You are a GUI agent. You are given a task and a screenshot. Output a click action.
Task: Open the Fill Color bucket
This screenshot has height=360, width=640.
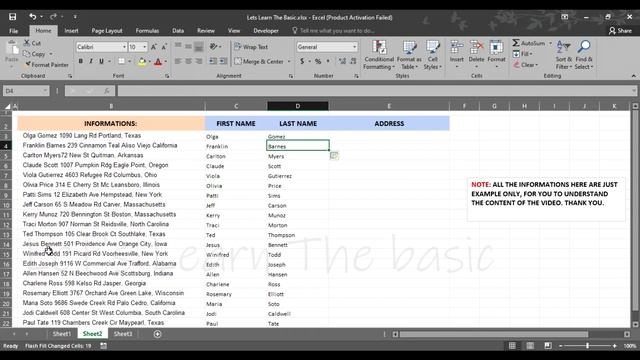[x=142, y=61]
